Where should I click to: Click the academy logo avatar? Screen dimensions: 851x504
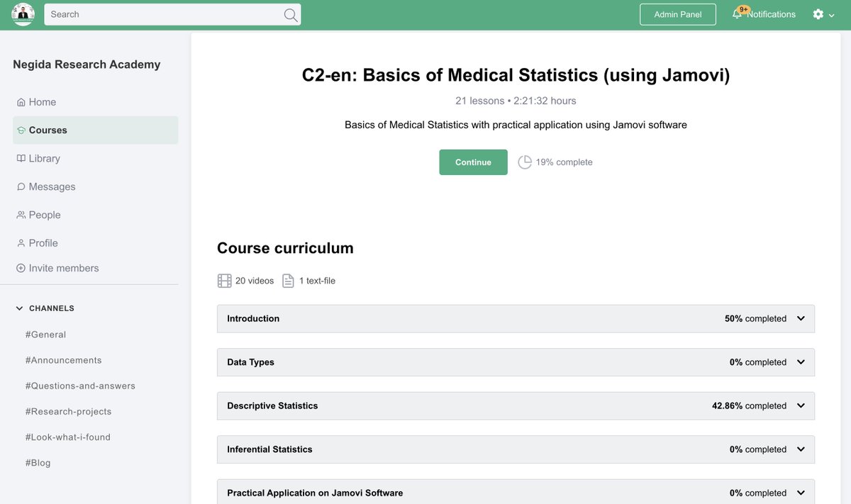[23, 14]
